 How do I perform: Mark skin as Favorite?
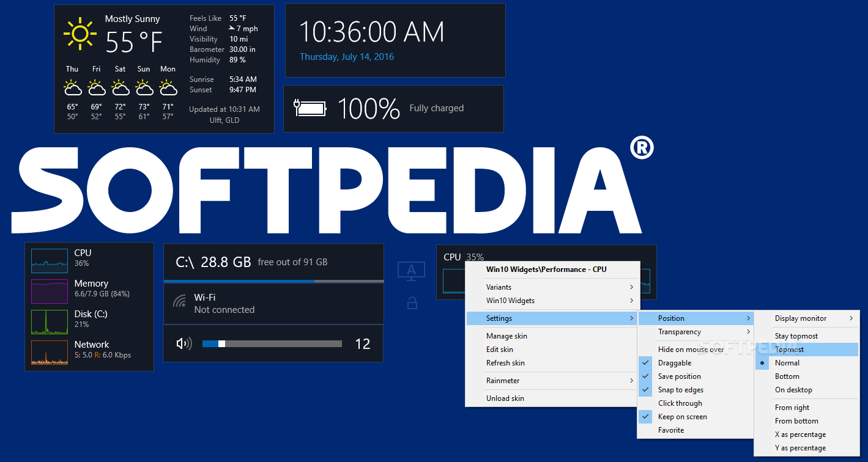[695, 430]
